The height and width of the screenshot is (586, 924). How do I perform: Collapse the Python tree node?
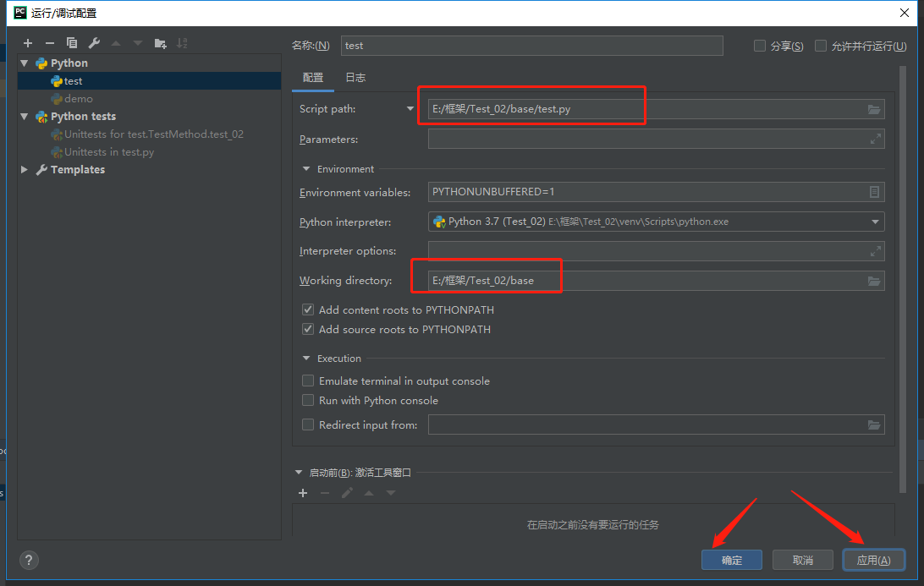click(25, 63)
